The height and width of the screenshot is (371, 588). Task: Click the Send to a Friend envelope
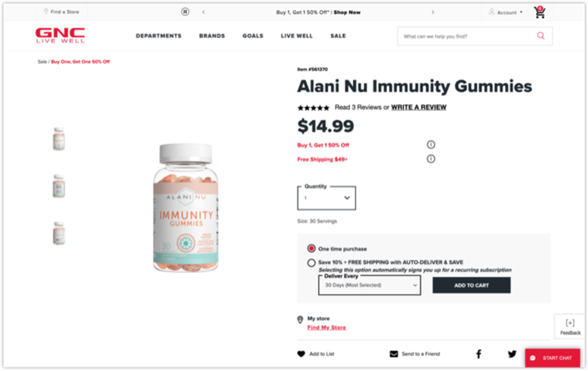pyautogui.click(x=394, y=354)
